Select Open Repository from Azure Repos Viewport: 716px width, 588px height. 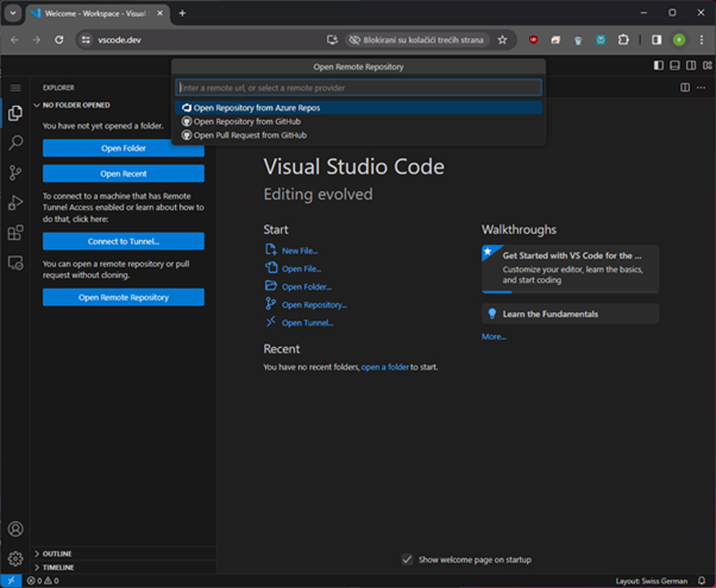pos(359,108)
